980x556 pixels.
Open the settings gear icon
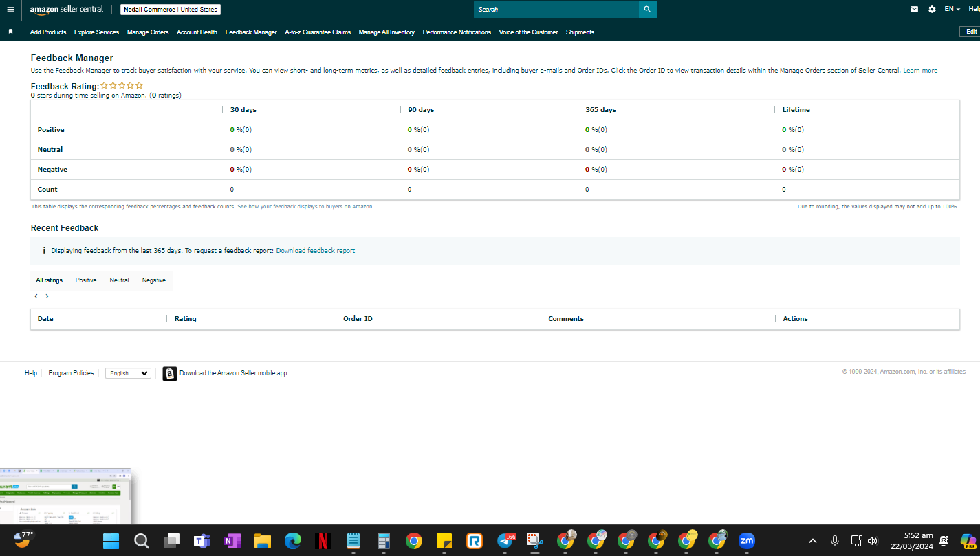pyautogui.click(x=932, y=10)
